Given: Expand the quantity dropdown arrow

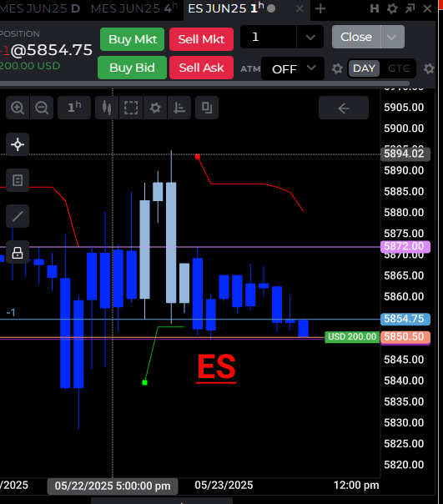Looking at the screenshot, I should click(x=310, y=38).
